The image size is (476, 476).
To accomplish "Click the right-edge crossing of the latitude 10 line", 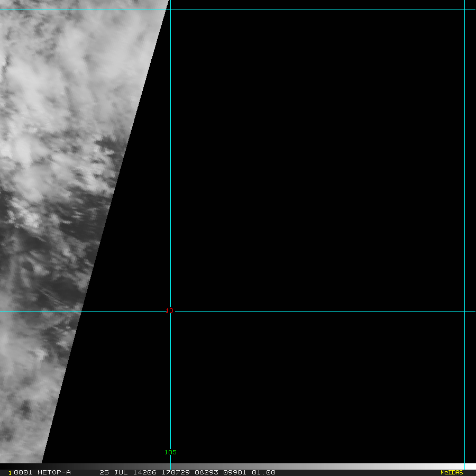I will pyautogui.click(x=465, y=311).
